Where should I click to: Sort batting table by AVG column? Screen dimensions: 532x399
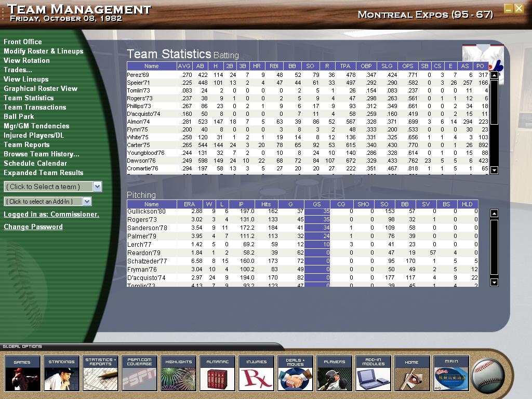[184, 66]
